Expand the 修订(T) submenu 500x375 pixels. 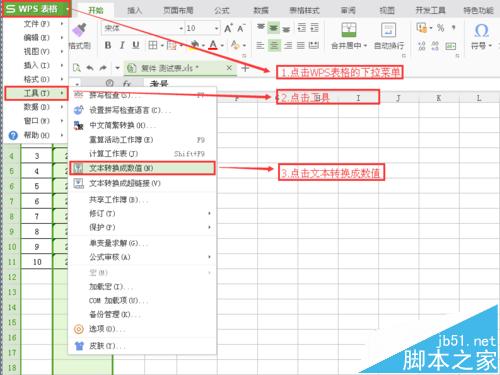pyautogui.click(x=144, y=213)
